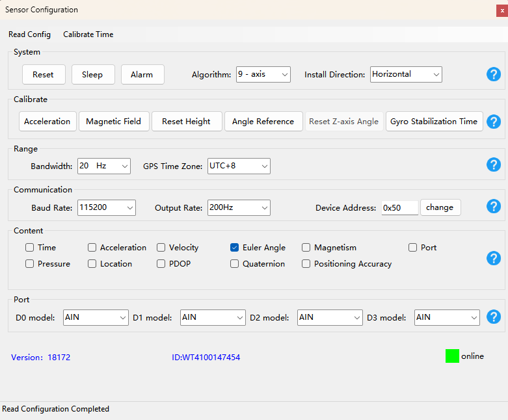Expand the D0 model dropdown
The width and height of the screenshot is (508, 420).
[x=96, y=317]
